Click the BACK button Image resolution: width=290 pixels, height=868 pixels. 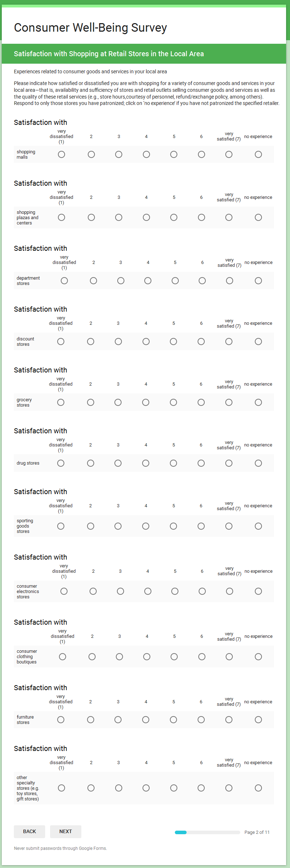click(x=29, y=831)
